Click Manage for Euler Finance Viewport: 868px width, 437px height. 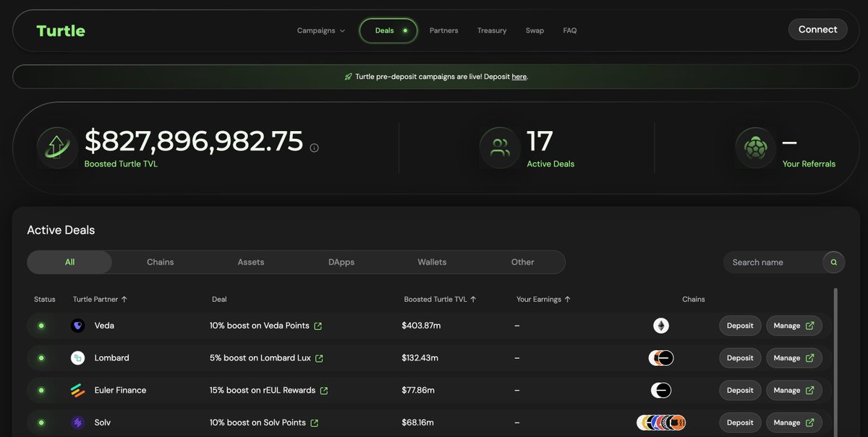[794, 390]
